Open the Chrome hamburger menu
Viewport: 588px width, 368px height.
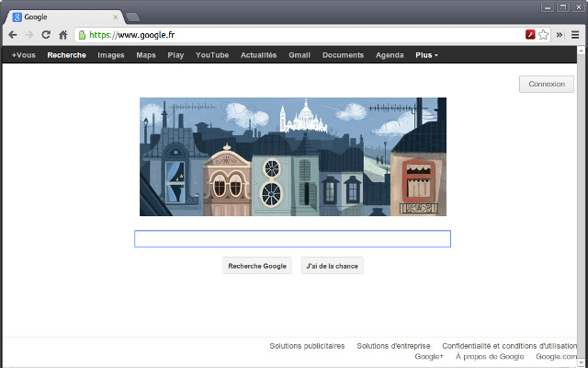tap(575, 35)
